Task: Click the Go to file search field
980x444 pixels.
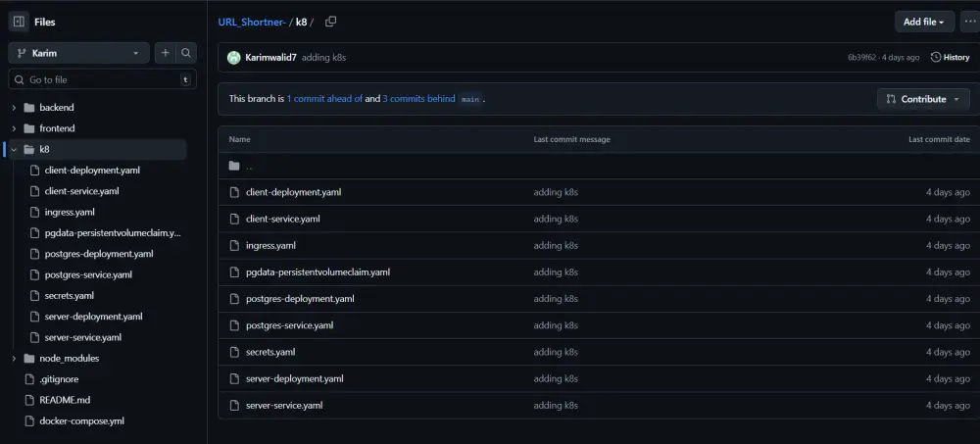Action: (x=98, y=79)
